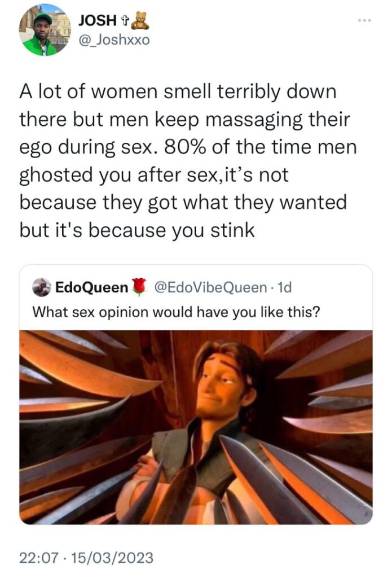Open EdoQueen's small profile avatar
Viewport: 392px width, 578px height.
click(x=42, y=287)
